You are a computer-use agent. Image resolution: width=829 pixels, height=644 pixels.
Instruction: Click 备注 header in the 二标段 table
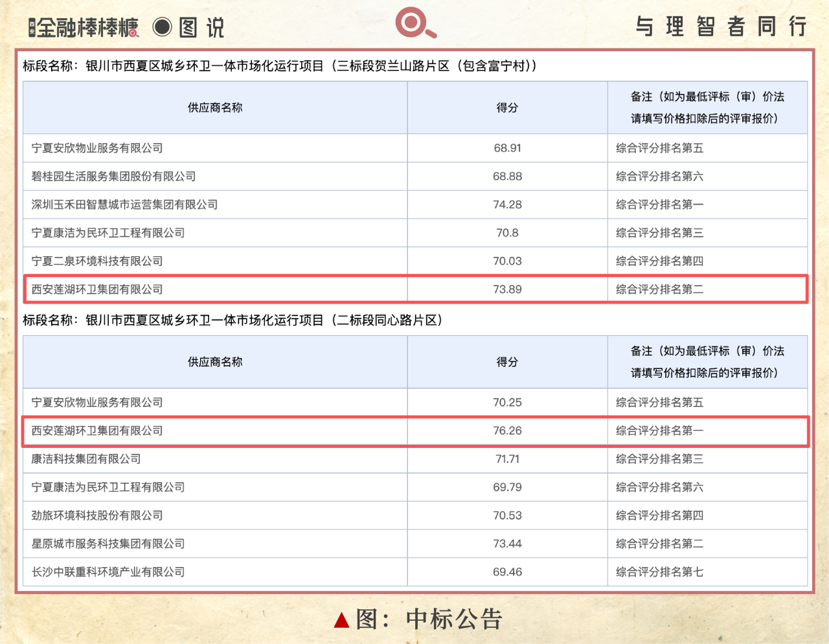coord(707,362)
